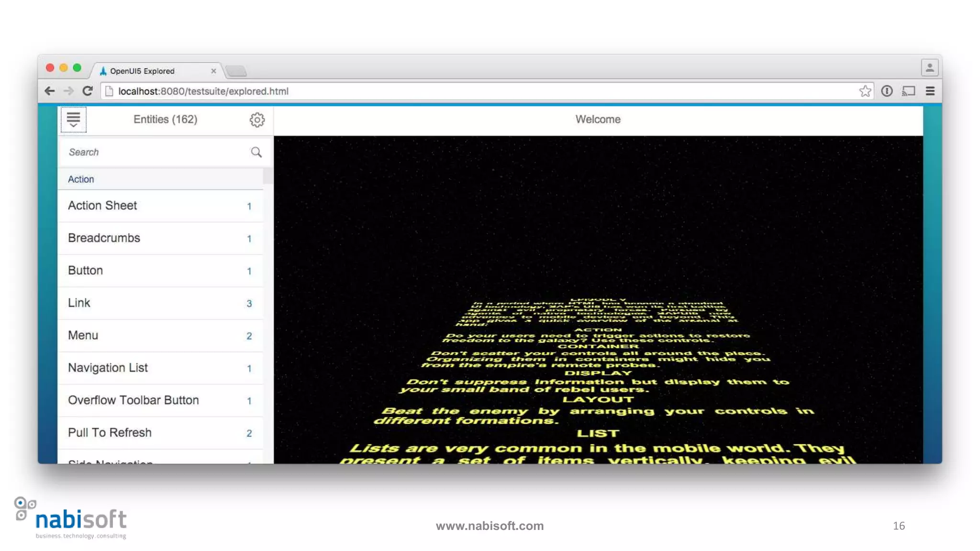Click the search magnifier icon
The width and height of the screenshot is (980, 551).
tap(256, 152)
